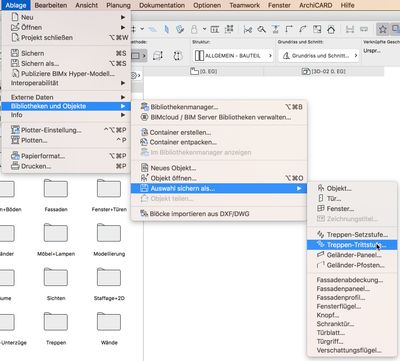This screenshot has width=400, height=361.
Task: Choose Container erstellen...
Action: [219, 132]
